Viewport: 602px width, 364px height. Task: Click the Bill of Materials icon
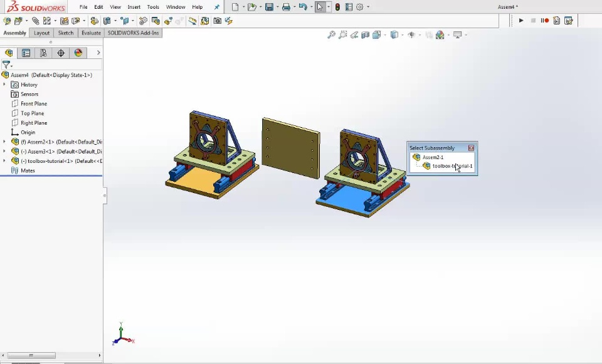(x=156, y=21)
